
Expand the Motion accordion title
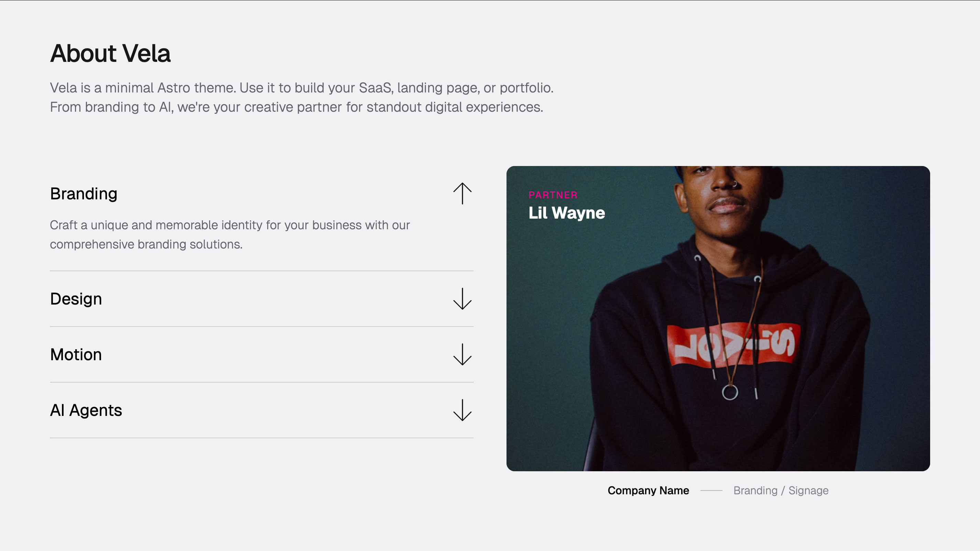point(76,354)
